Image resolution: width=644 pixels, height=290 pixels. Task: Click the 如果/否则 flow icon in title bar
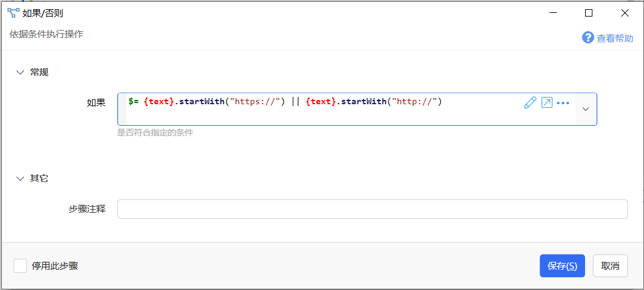point(13,13)
